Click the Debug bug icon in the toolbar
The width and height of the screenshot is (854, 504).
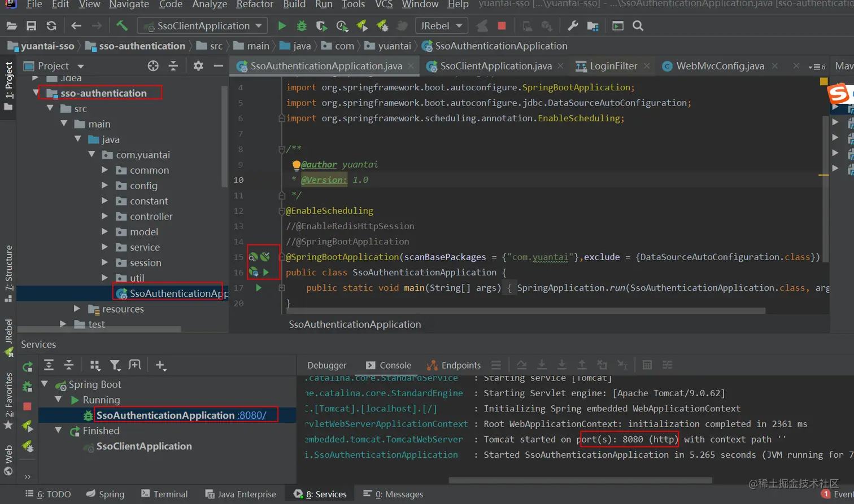click(302, 26)
